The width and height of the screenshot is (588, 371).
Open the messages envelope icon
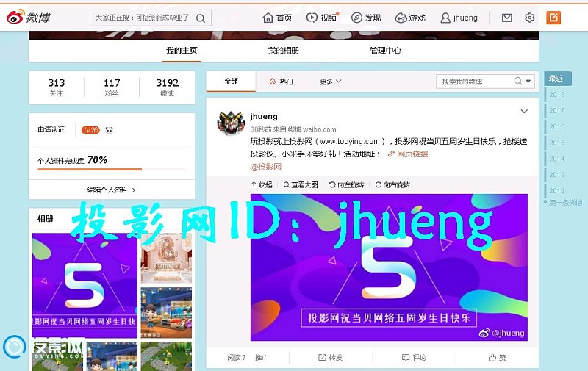click(x=507, y=18)
